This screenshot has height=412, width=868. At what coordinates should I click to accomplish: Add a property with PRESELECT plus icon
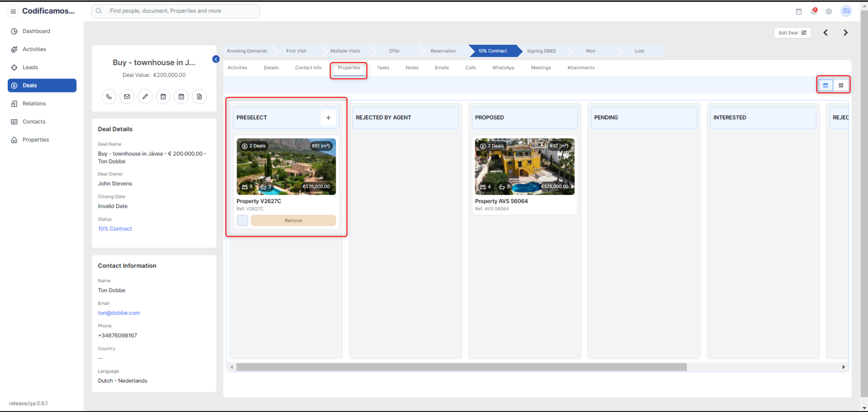point(328,118)
